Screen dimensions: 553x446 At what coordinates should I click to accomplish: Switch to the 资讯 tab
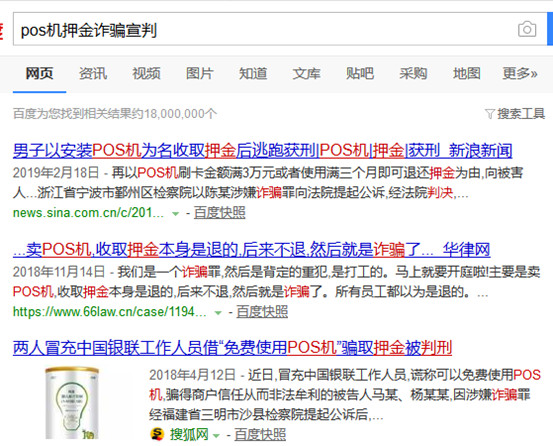tap(93, 74)
